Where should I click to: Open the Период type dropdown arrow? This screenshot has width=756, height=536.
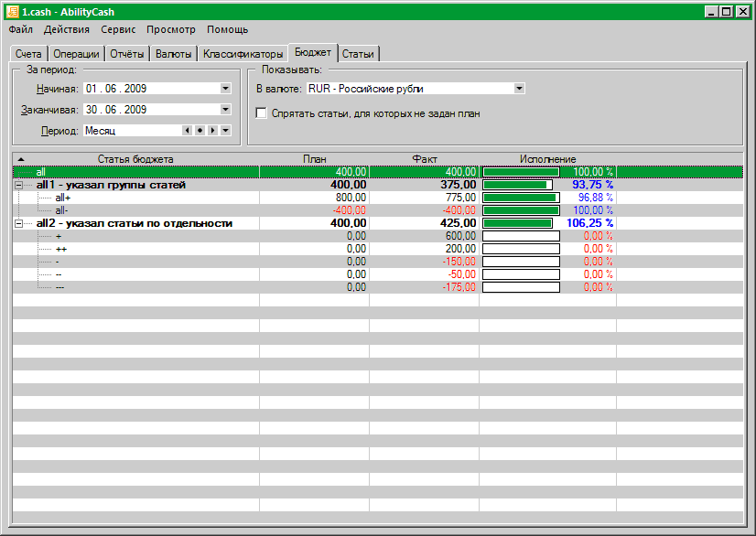tap(225, 131)
